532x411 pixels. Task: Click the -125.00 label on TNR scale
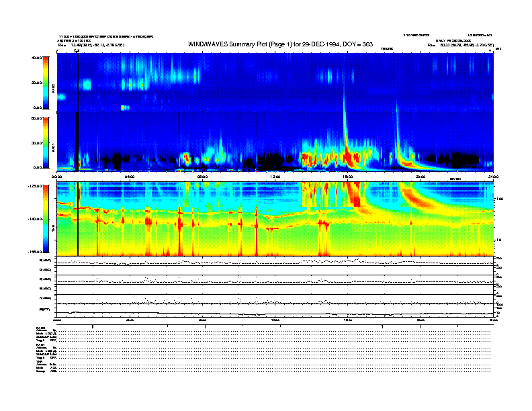click(35, 185)
